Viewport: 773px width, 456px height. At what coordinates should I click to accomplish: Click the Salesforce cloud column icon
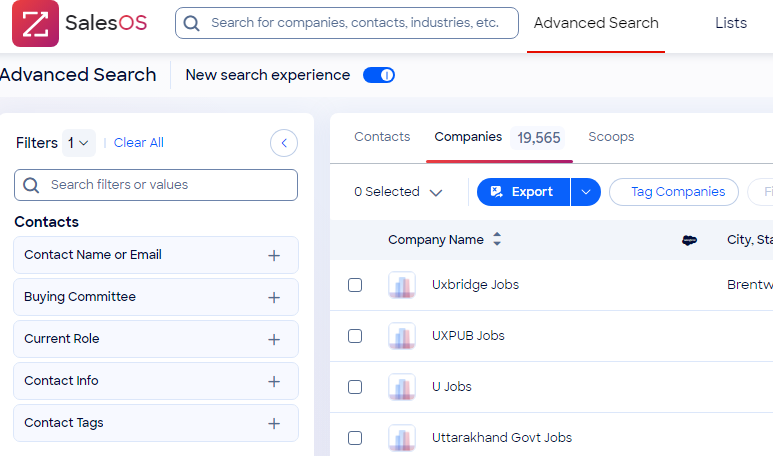point(689,240)
